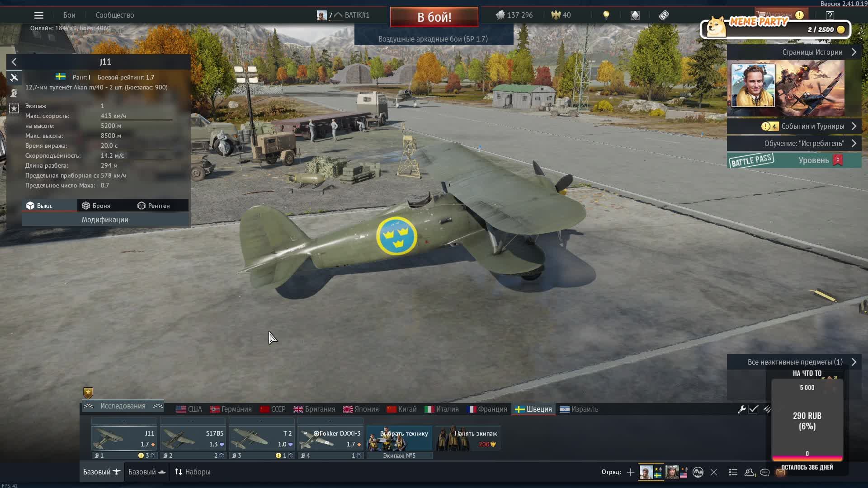Click the golden eagles balance 40
Viewport: 868px width, 488px height.
[x=561, y=15]
